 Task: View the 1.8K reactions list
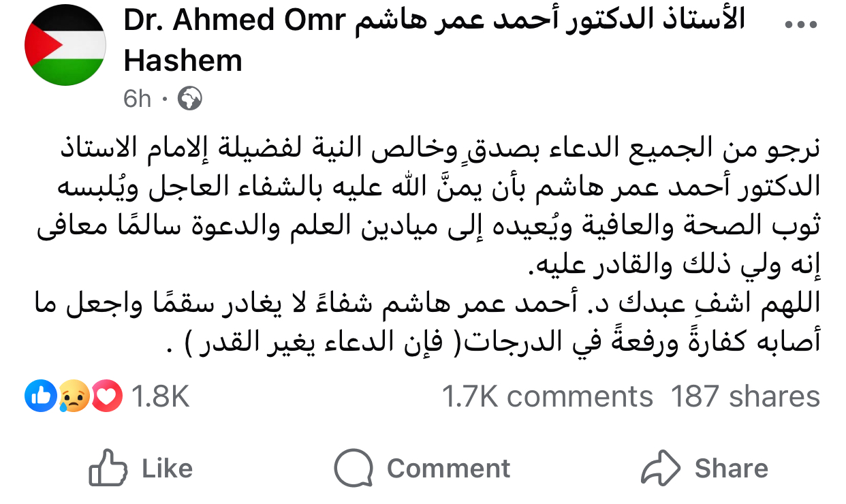coord(160,396)
